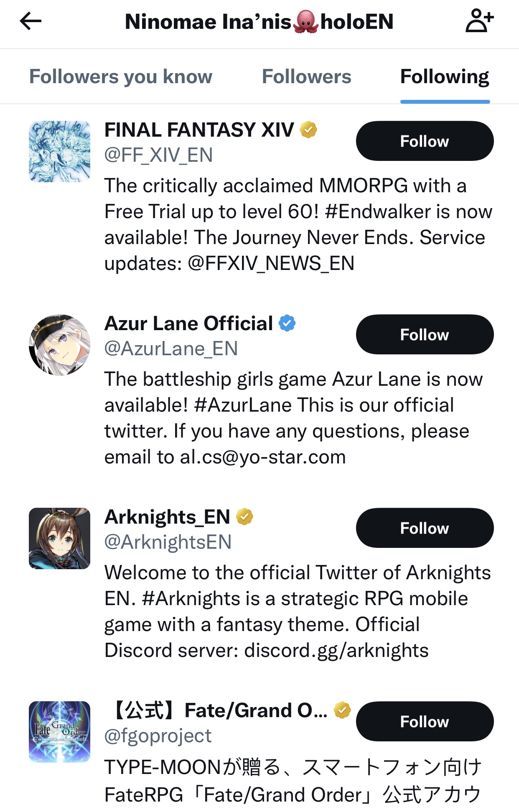This screenshot has width=519, height=812.
Task: Tap Fate/Grand Order gold verified badge
Action: [342, 710]
